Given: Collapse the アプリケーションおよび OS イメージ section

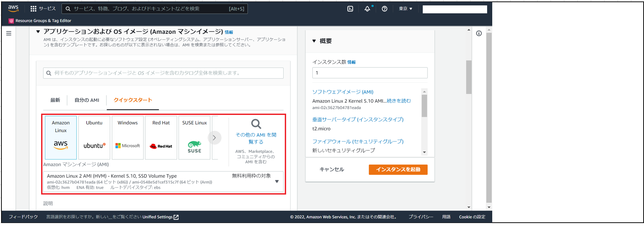Looking at the screenshot, I should tap(38, 32).
